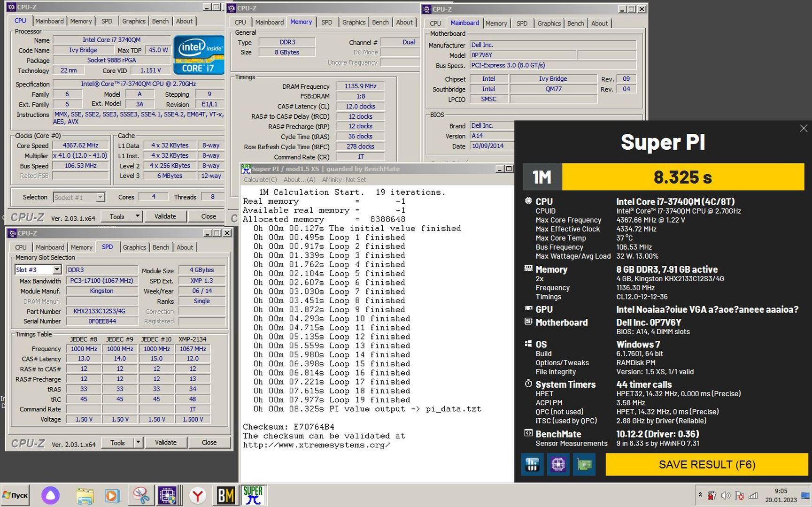Click the Super PI window title icon

[246, 169]
